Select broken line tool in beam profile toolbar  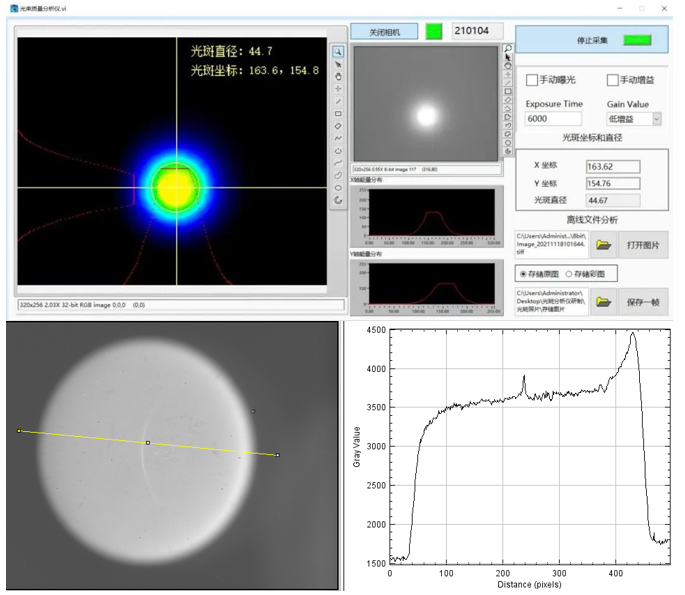[338, 138]
